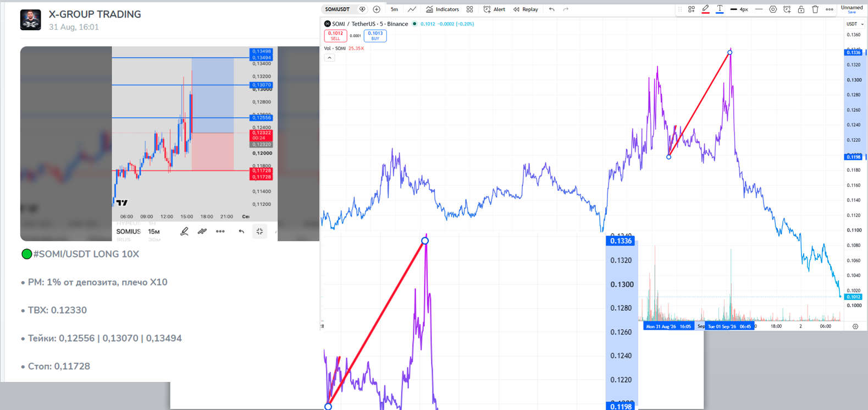The width and height of the screenshot is (868, 410).
Task: Click the 0,13070 price label in post chart
Action: [261, 85]
